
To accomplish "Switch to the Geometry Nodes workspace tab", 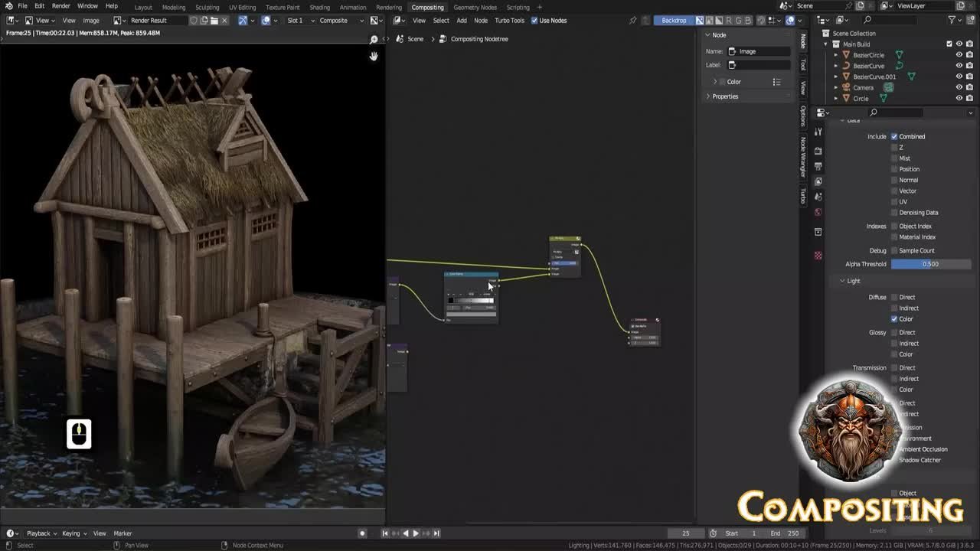I will point(475,8).
